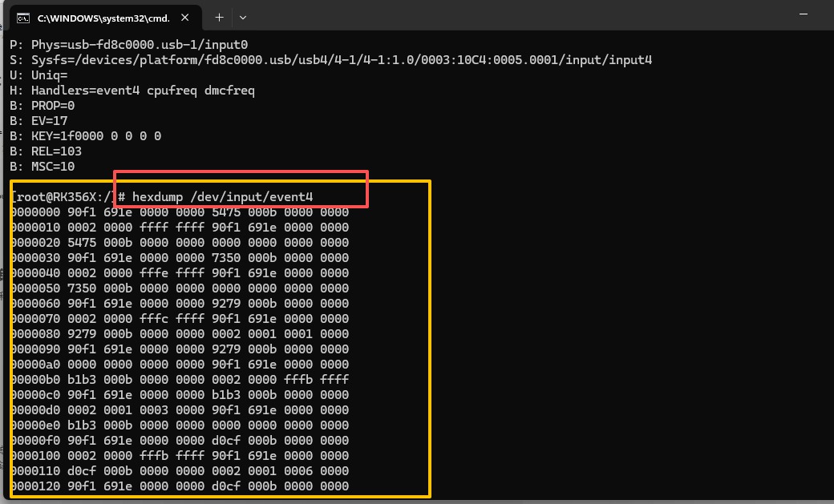The height and width of the screenshot is (504, 834).
Task: Click the hexdump row at offset 00000d0
Action: click(x=180, y=410)
